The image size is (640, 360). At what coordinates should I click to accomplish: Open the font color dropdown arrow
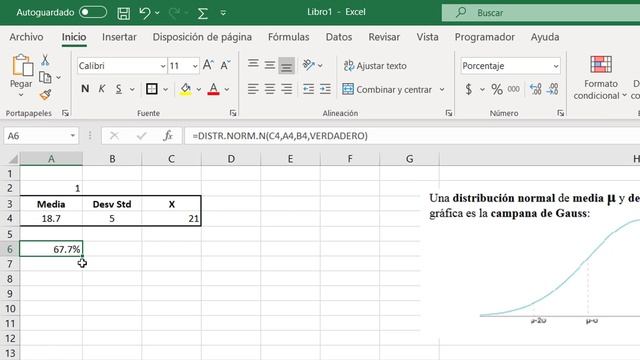(227, 89)
